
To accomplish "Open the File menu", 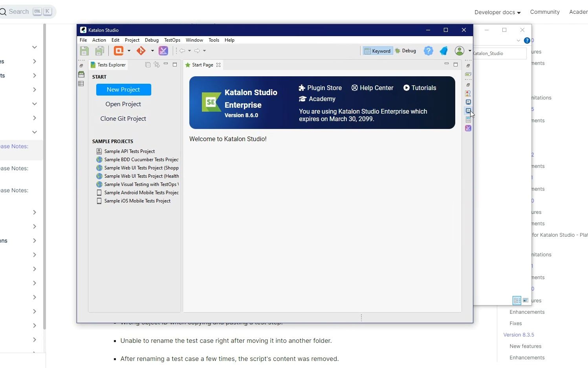I will (x=83, y=40).
